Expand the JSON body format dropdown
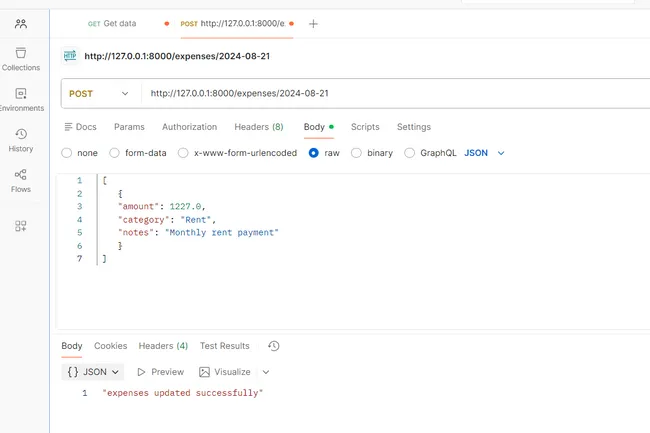 tap(485, 153)
